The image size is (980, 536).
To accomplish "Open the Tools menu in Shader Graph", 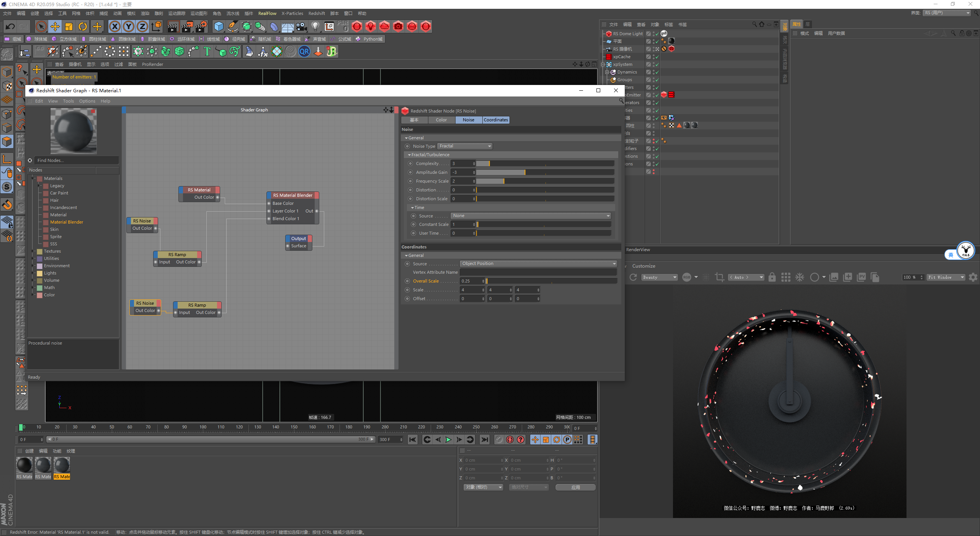I will click(69, 101).
